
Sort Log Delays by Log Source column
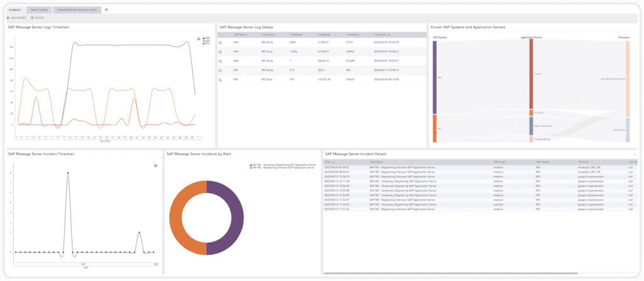tap(268, 35)
